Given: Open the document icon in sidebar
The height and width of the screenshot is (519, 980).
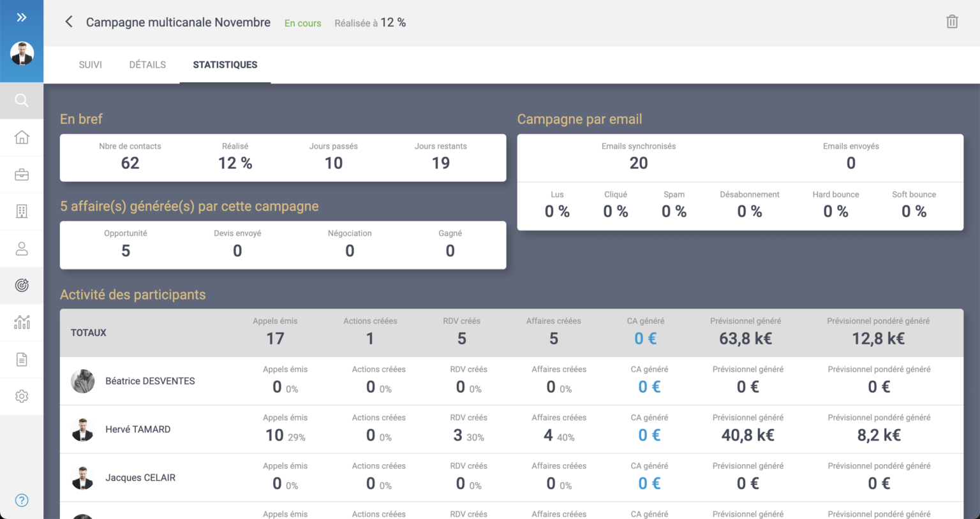Looking at the screenshot, I should [22, 359].
